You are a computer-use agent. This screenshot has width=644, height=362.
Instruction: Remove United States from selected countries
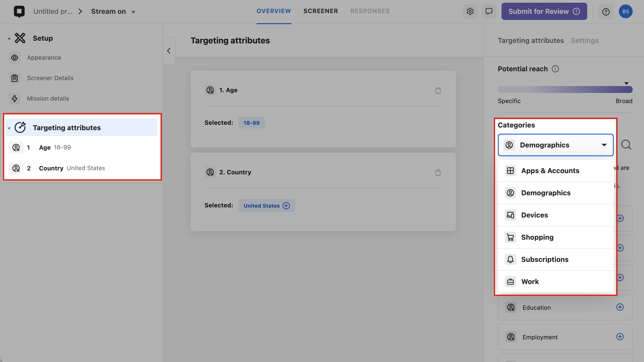pyautogui.click(x=286, y=205)
